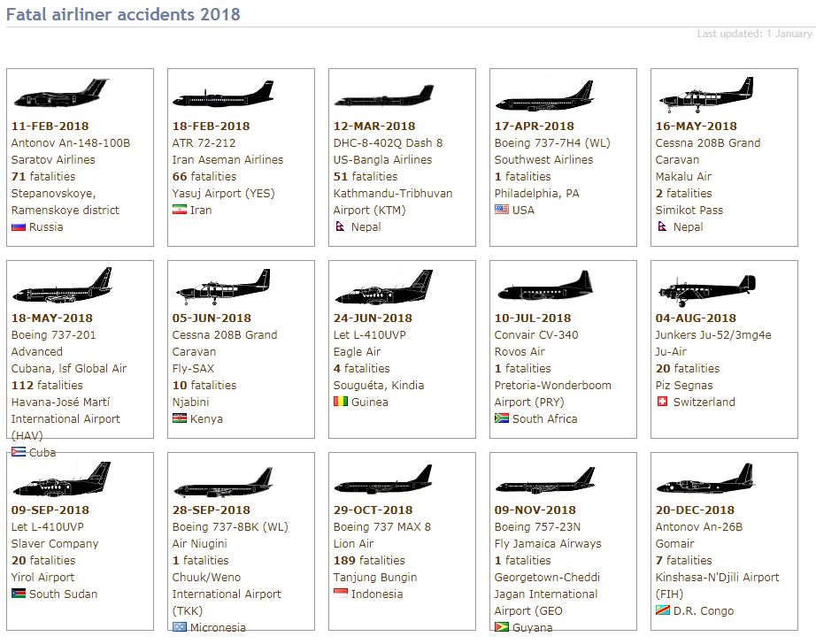Click the Gomair Antonov An-26B silhouette
816x644 pixels.
[705, 479]
